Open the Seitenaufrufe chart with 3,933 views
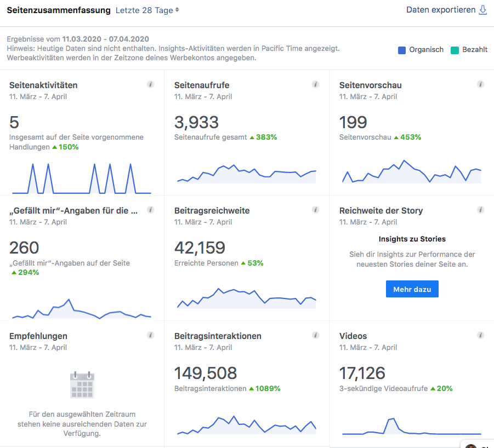Screen dimensions: 494x448 click(247, 174)
